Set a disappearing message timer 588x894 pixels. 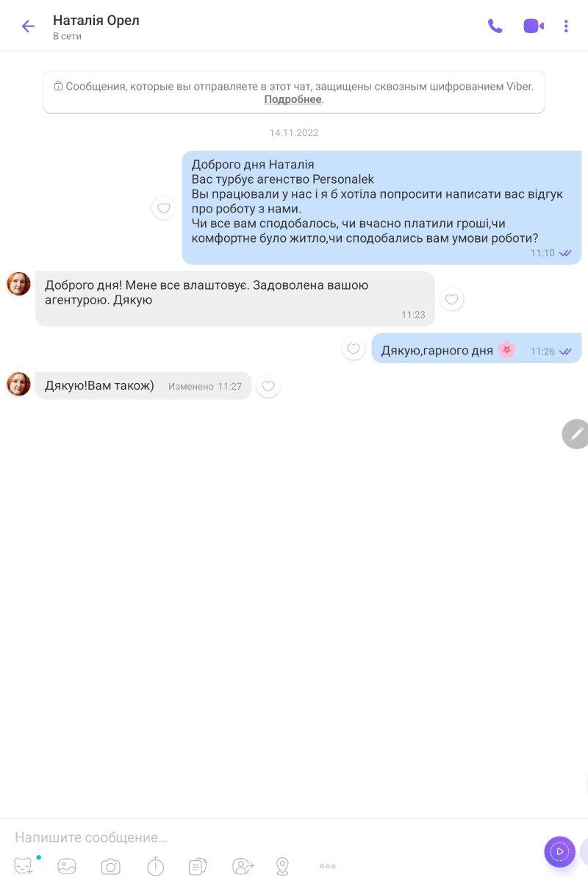pyautogui.click(x=155, y=867)
